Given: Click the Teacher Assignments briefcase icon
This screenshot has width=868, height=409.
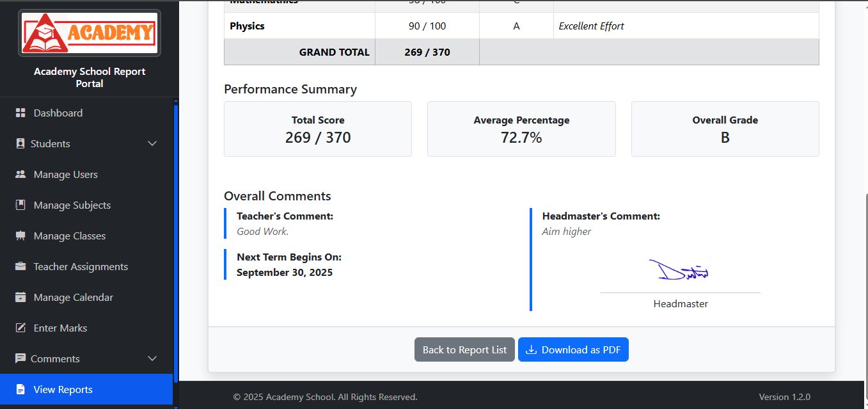Looking at the screenshot, I should 20,266.
